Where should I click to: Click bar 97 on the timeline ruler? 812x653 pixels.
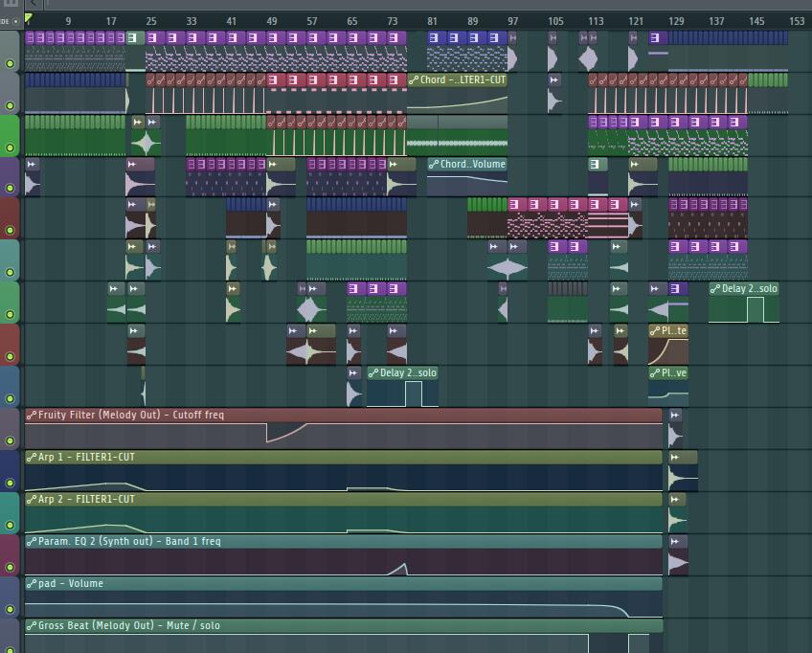pos(513,21)
